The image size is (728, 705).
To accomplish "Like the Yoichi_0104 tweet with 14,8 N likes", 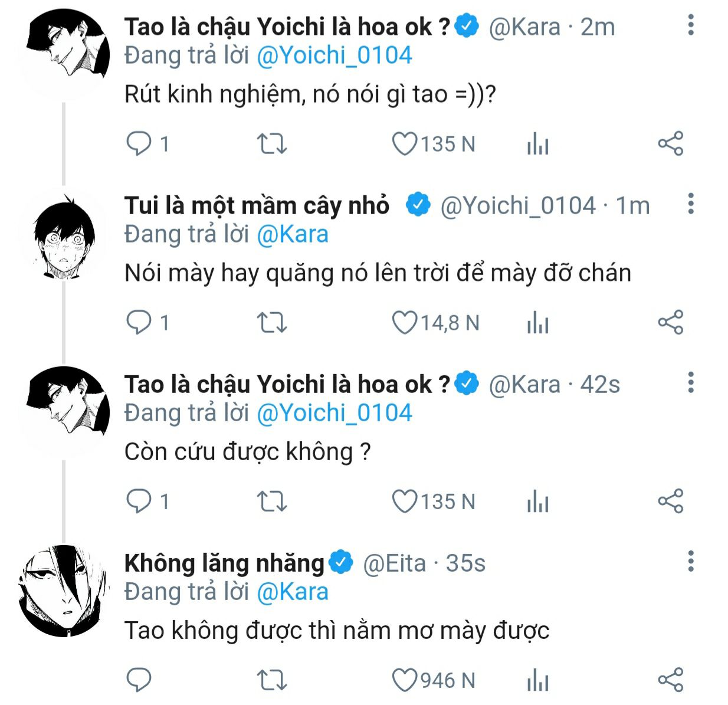I will 405,323.
